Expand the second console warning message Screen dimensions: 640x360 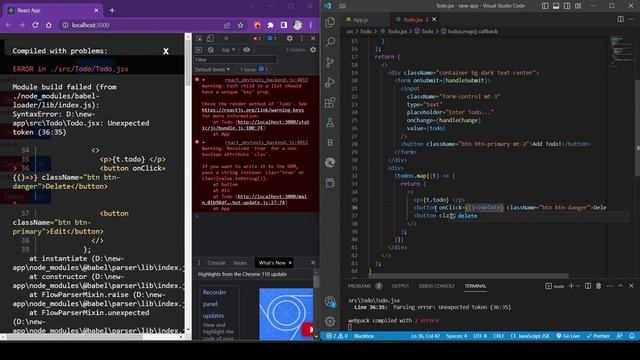pos(204,142)
